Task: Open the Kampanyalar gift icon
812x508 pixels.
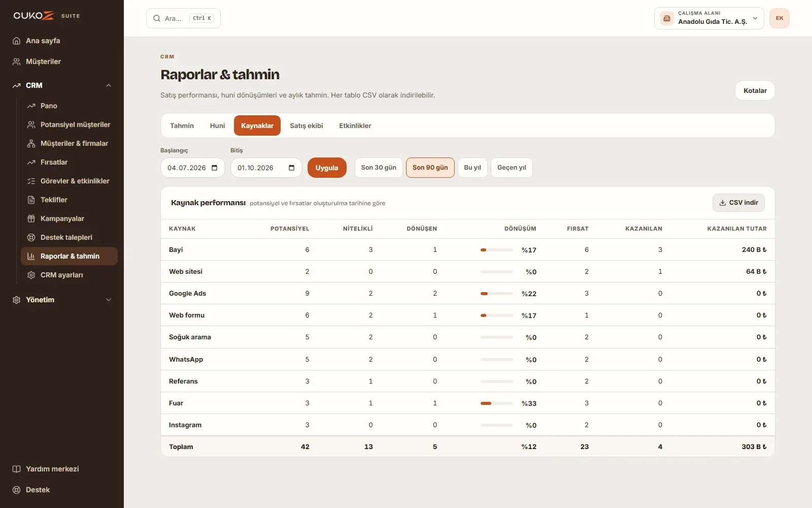Action: pyautogui.click(x=31, y=218)
